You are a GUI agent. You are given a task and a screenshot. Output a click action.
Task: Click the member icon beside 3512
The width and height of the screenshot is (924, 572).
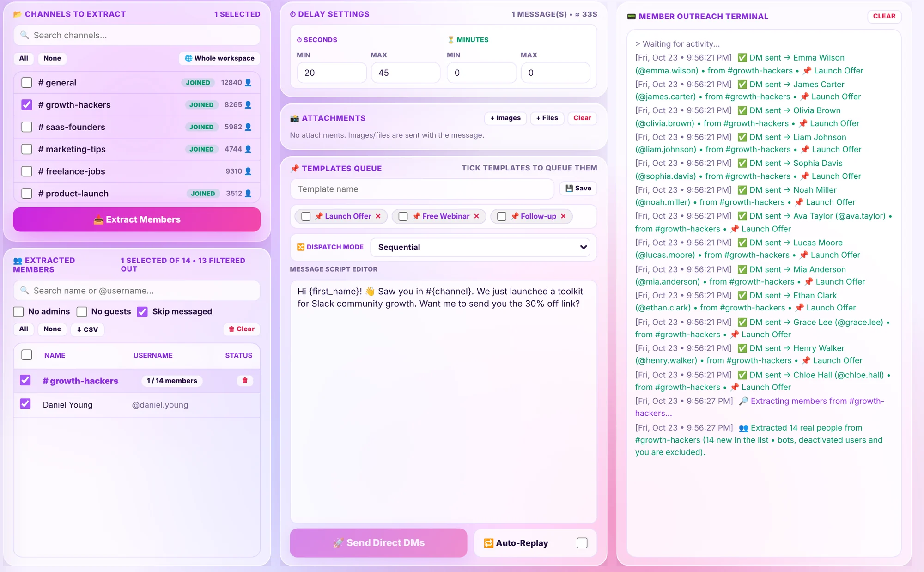248,193
